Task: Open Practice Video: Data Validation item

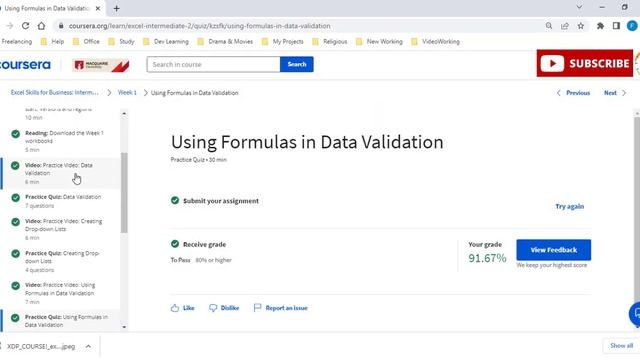Action: click(x=60, y=173)
